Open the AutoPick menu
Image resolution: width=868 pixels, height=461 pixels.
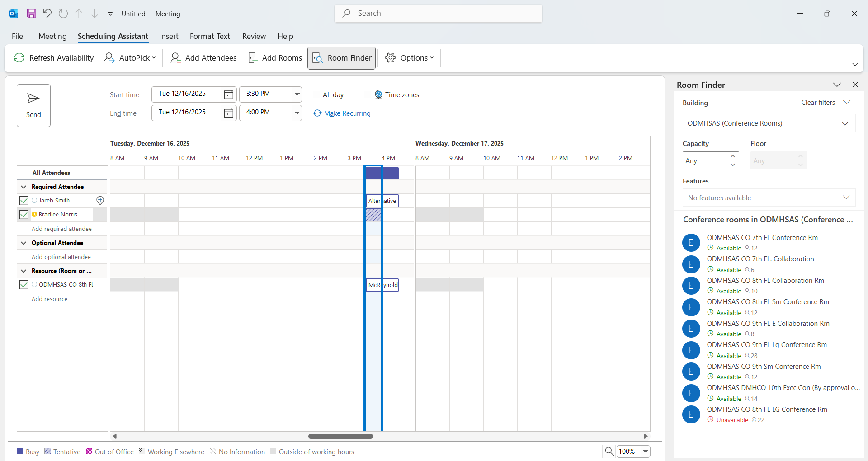(x=130, y=58)
